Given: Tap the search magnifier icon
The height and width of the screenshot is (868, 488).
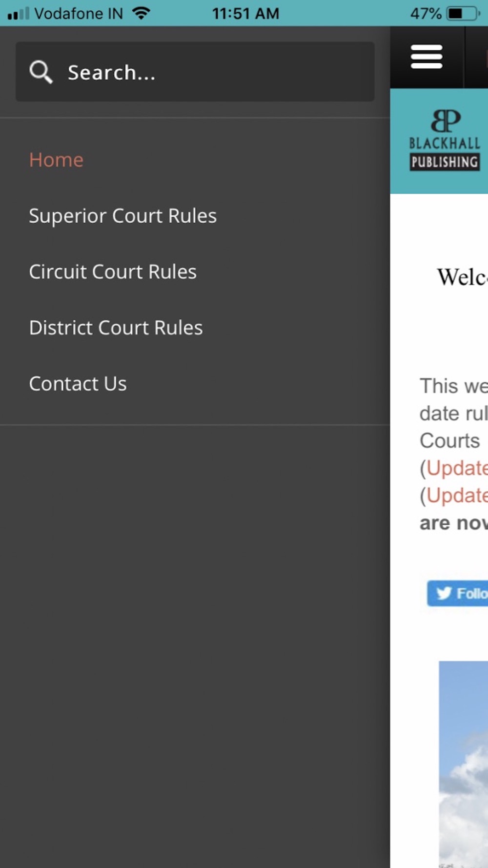Looking at the screenshot, I should 41,72.
